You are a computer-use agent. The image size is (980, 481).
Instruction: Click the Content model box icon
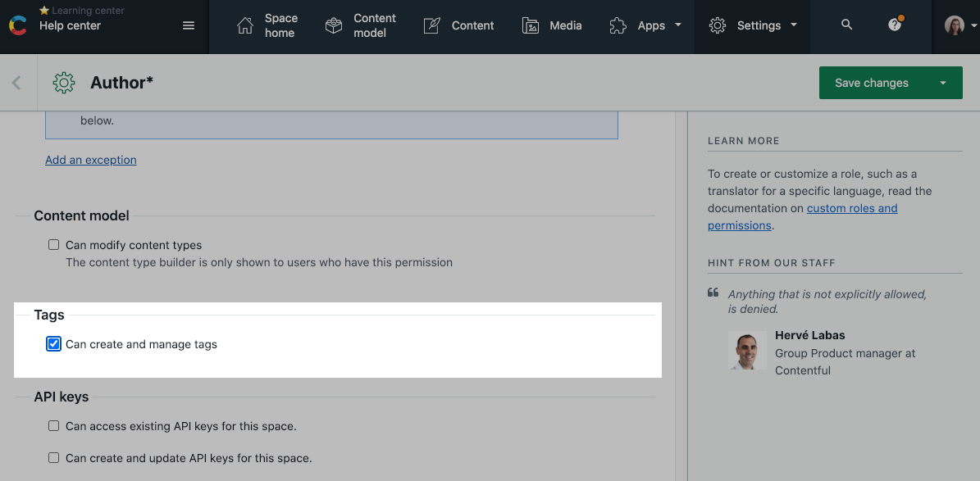click(x=334, y=25)
